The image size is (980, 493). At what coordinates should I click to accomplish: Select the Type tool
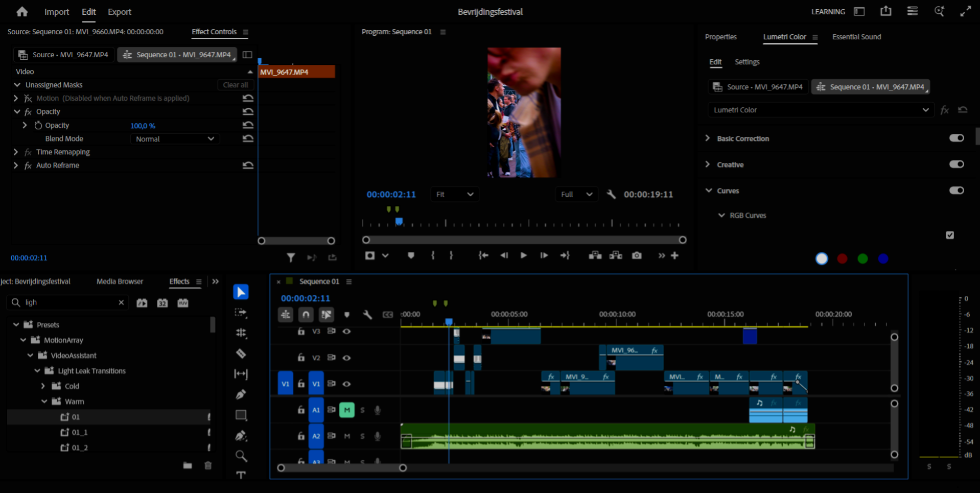click(x=241, y=475)
